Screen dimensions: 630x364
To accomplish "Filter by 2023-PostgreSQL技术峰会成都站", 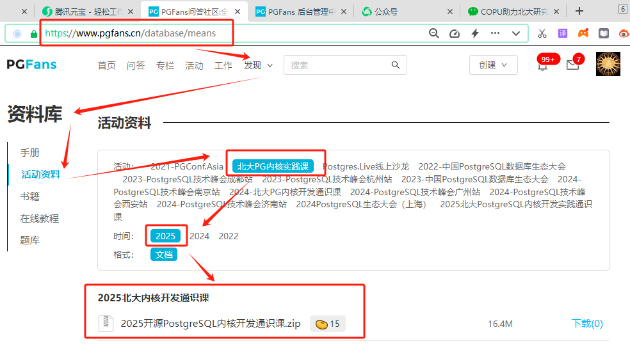I will click(188, 179).
